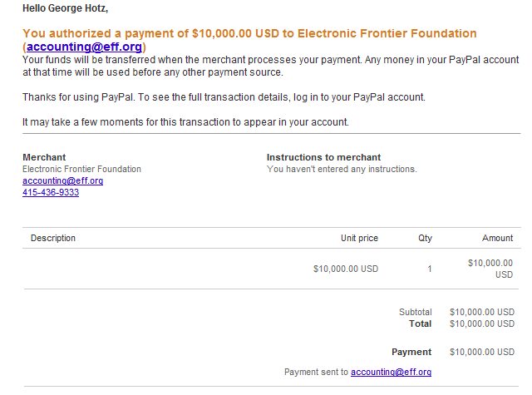Click the orange authorized payment heading text
The width and height of the screenshot is (532, 395).
coord(249,33)
